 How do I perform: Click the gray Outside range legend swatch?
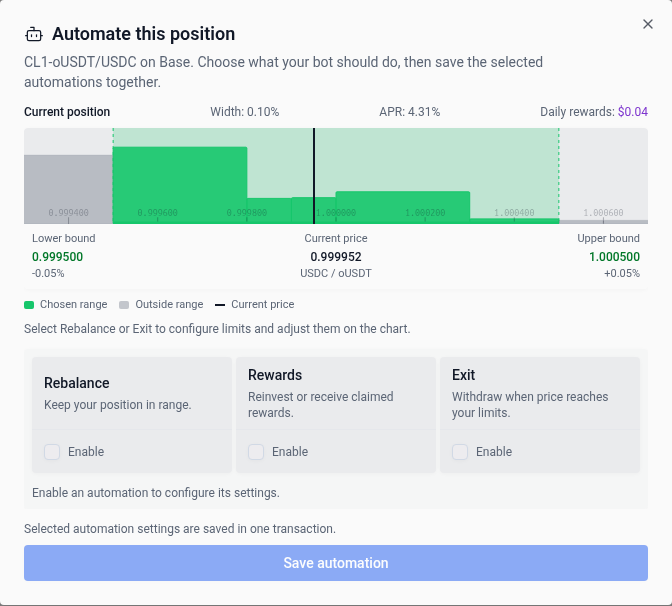pyautogui.click(x=124, y=305)
